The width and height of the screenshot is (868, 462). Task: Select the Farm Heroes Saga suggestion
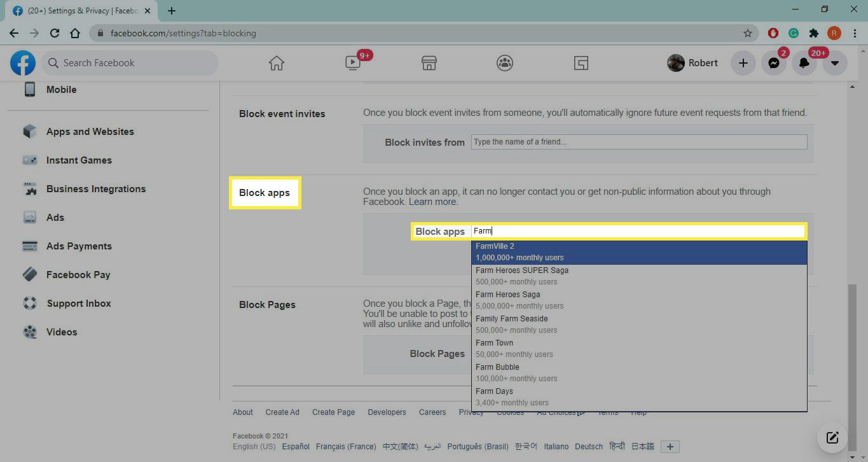tap(639, 300)
